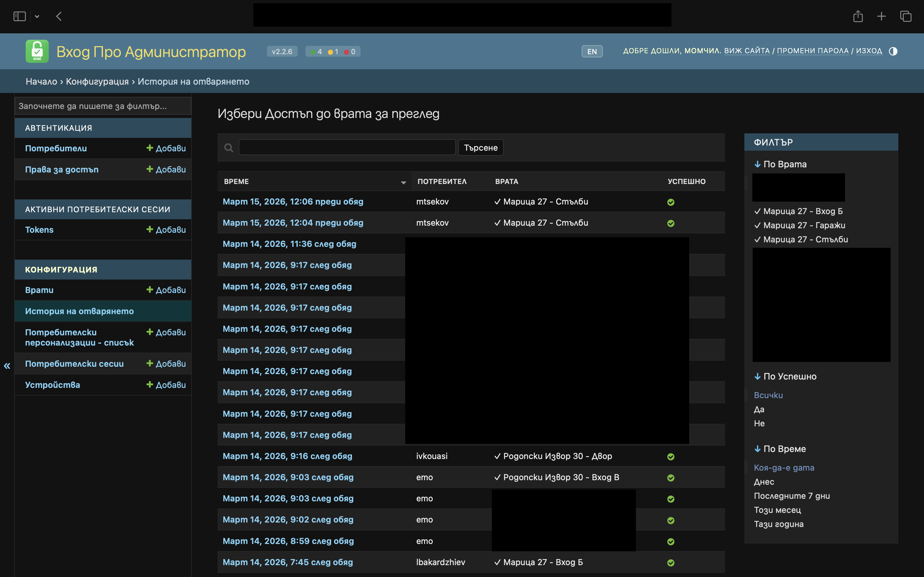Click the plus icon next to Устройства
Screen dimensions: 924x577
tap(150, 385)
